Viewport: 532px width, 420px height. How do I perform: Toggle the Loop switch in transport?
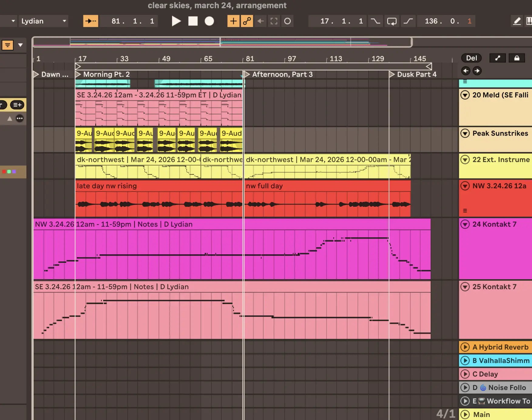click(x=391, y=21)
